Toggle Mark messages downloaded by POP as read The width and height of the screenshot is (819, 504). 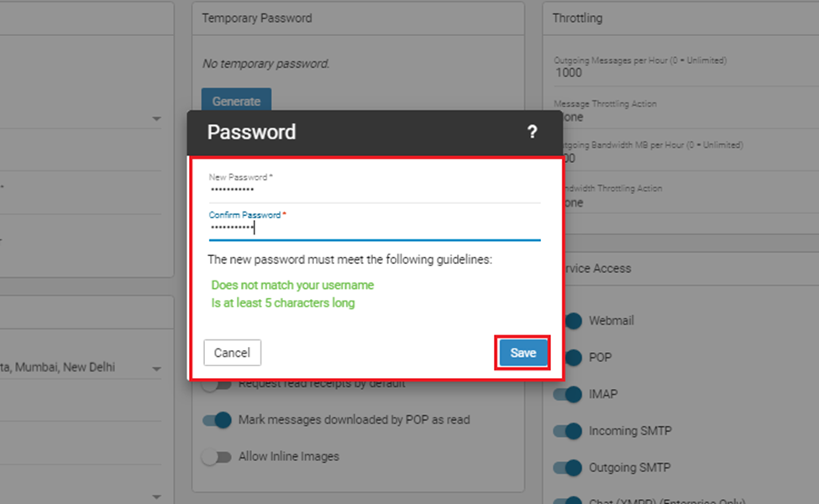coord(217,420)
